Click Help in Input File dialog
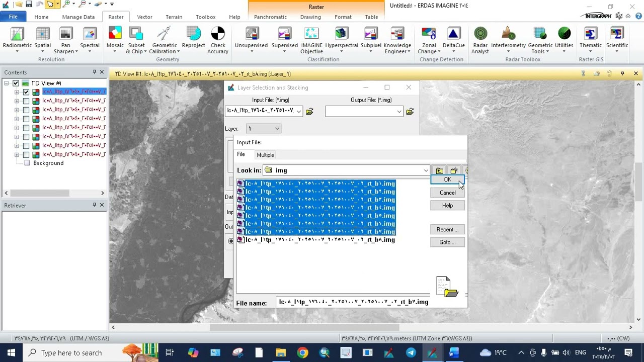 tap(447, 205)
